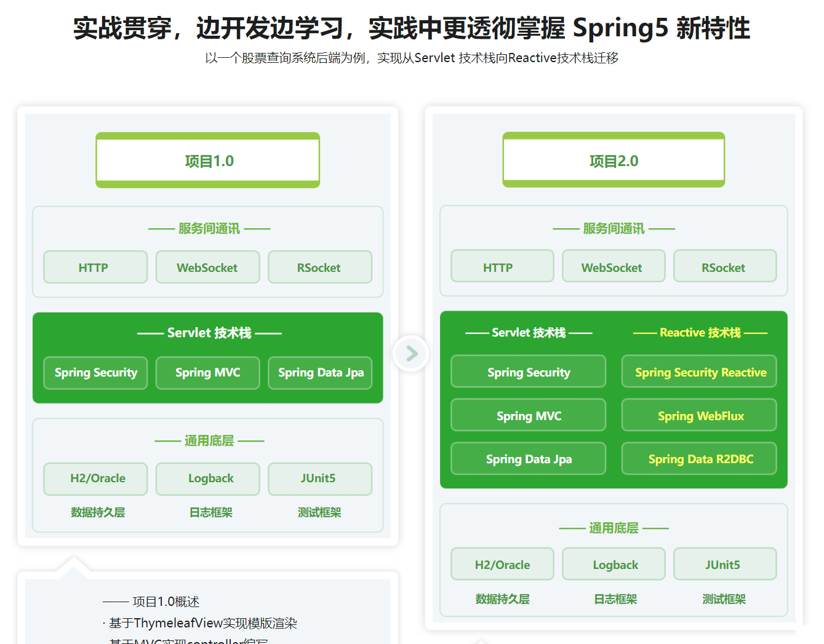Click Spring MVC in the 项目1.0 panel
This screenshot has width=824, height=644.
pos(207,373)
